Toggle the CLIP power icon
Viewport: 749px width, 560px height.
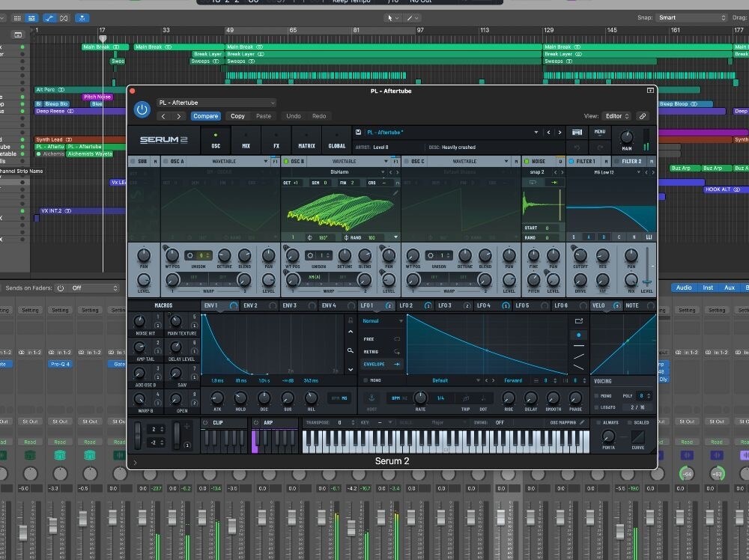point(205,422)
